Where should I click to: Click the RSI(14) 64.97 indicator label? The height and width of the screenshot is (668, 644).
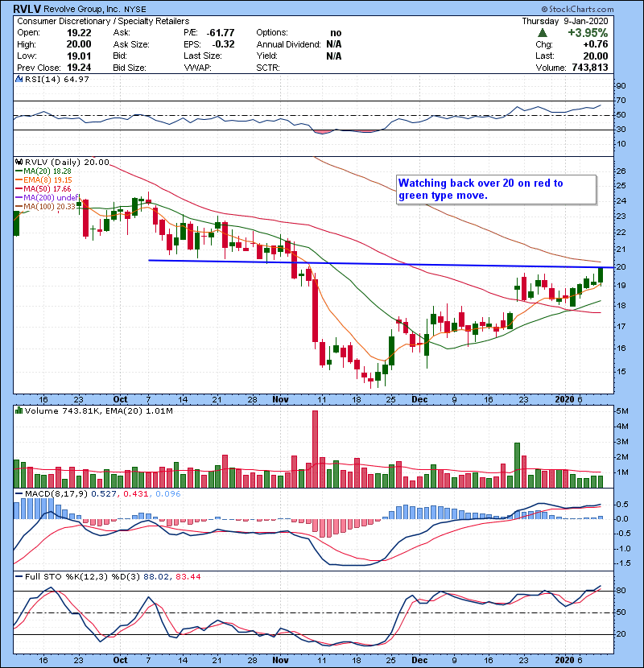point(57,79)
